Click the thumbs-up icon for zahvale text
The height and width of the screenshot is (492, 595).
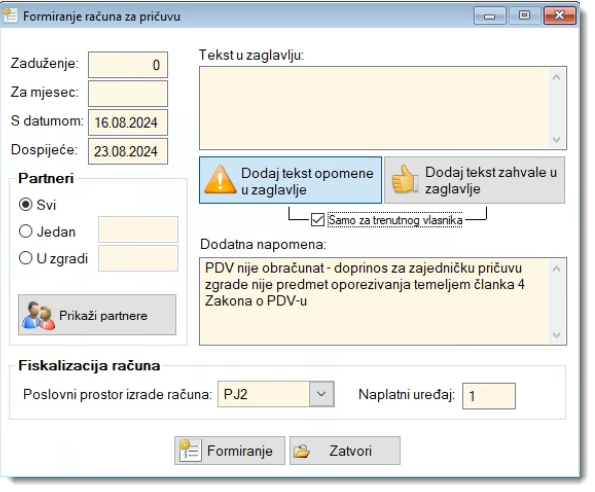(x=404, y=179)
